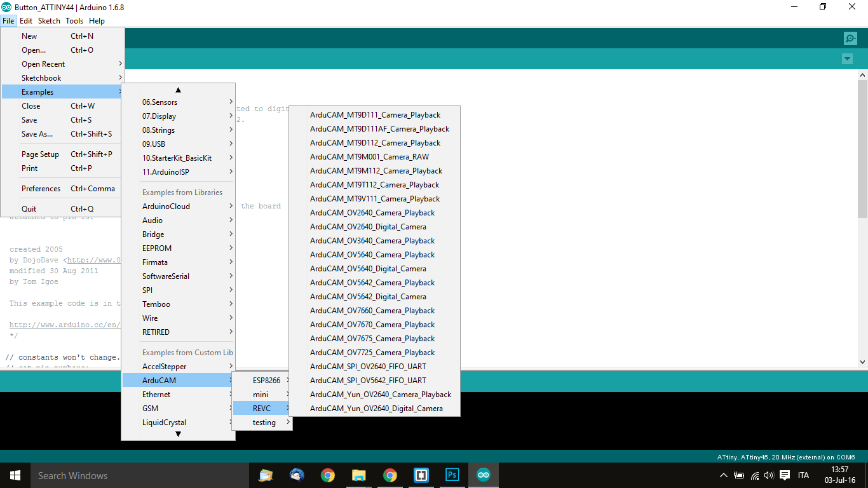Open the mini ArduCAM submenu

click(262, 395)
